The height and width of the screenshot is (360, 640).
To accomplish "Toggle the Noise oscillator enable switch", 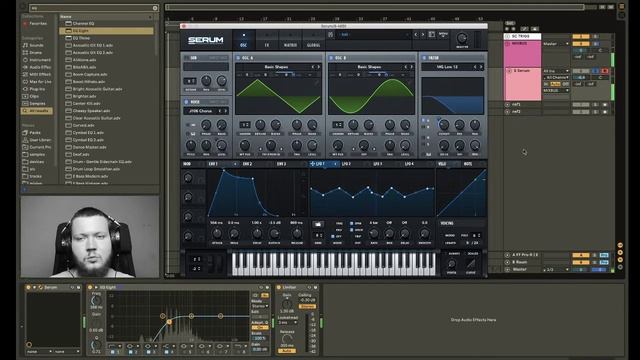I will 186,102.
